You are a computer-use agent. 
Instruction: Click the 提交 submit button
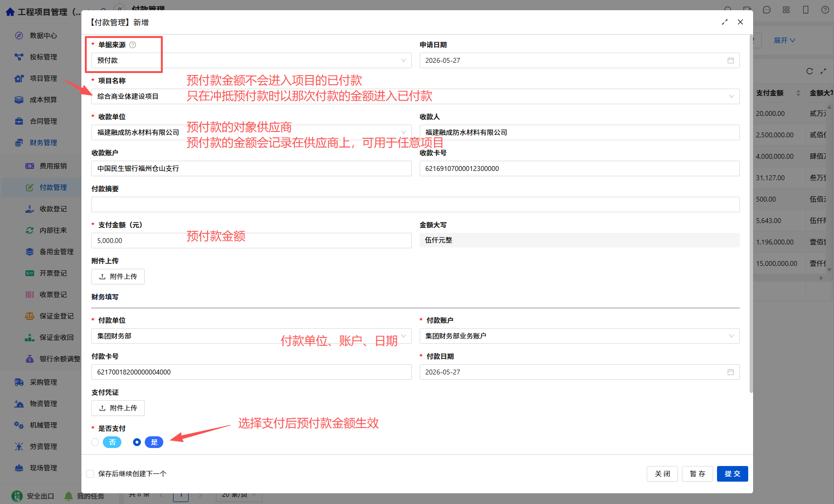click(x=732, y=474)
